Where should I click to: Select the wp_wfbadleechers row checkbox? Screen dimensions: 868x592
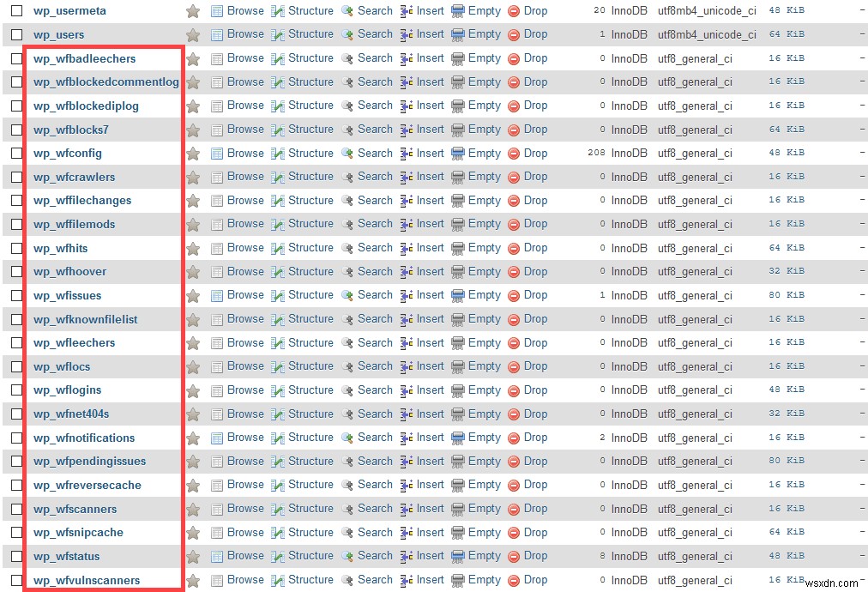point(15,57)
